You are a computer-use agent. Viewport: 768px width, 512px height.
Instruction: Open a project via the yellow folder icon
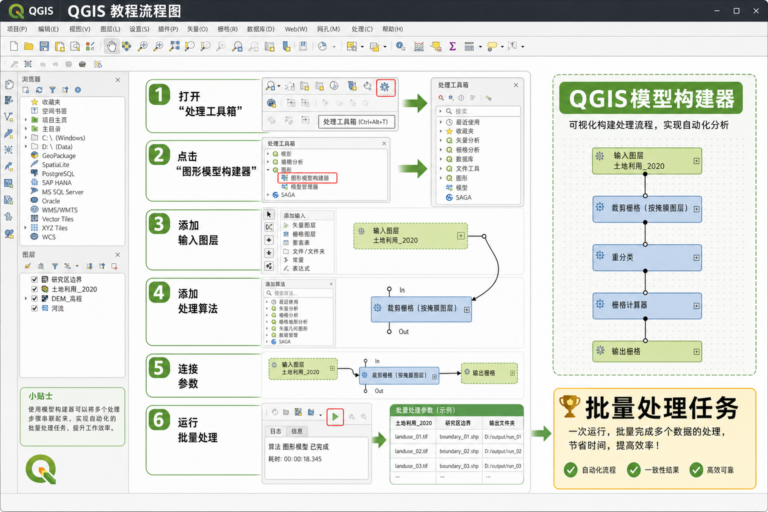point(29,46)
